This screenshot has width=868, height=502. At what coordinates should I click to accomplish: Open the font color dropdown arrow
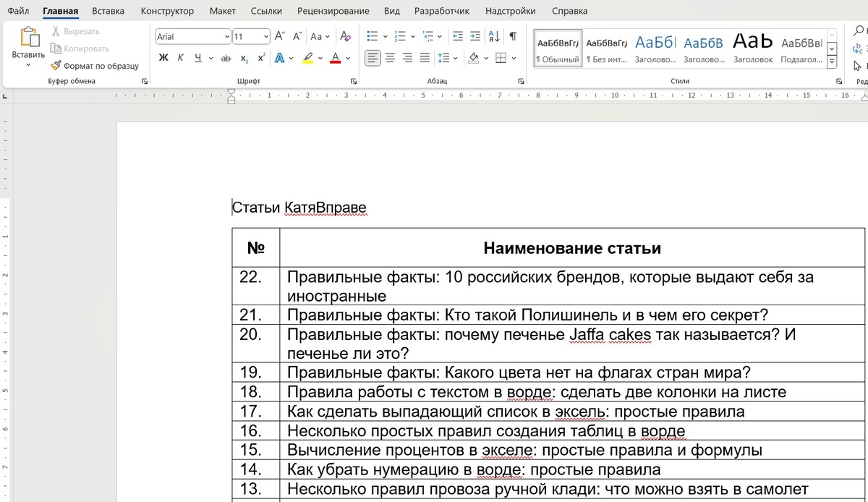click(x=348, y=58)
